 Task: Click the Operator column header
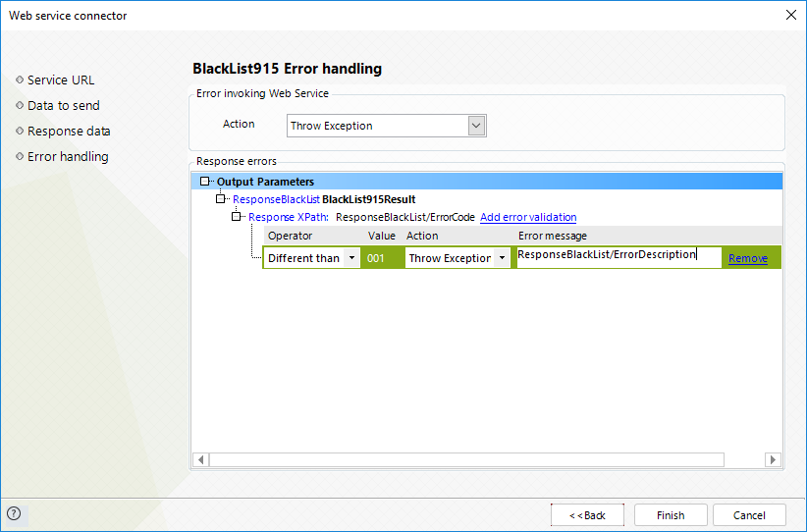290,236
